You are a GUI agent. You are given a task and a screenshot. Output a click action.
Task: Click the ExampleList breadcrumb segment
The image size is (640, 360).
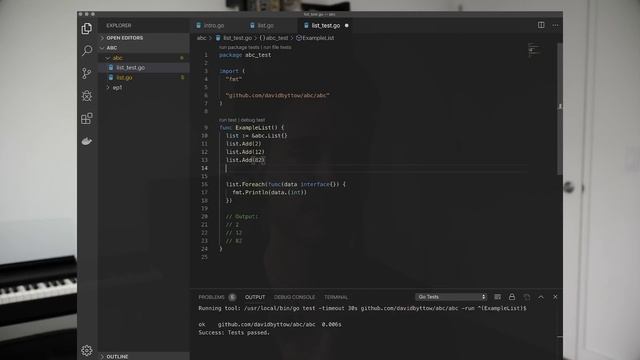[315, 38]
